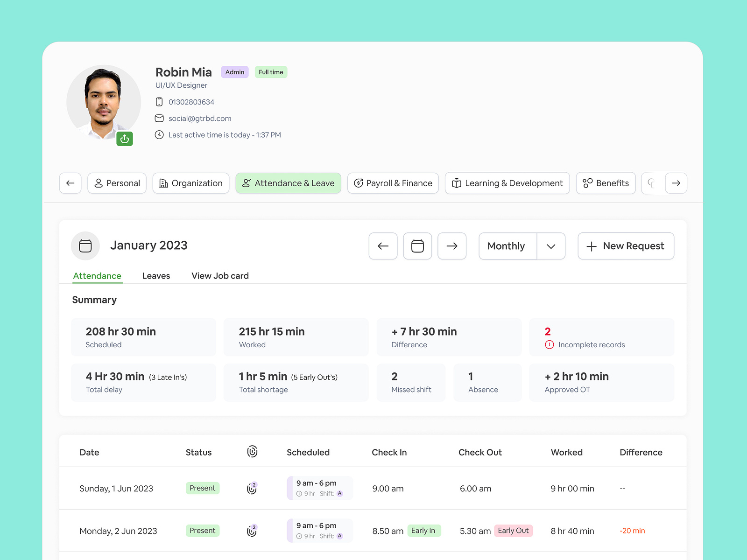Click the phone icon next to 01302803634
This screenshot has height=560, width=747.
point(159,101)
